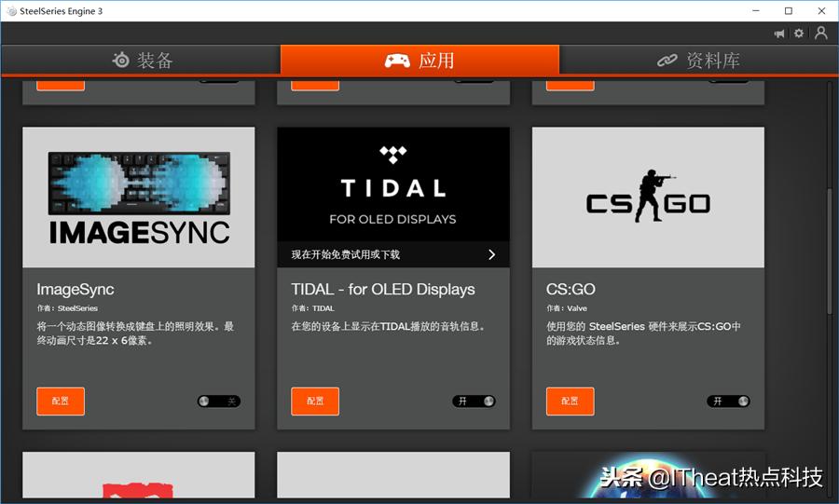Click the CS:GO logo image
839x504 pixels.
click(x=648, y=198)
